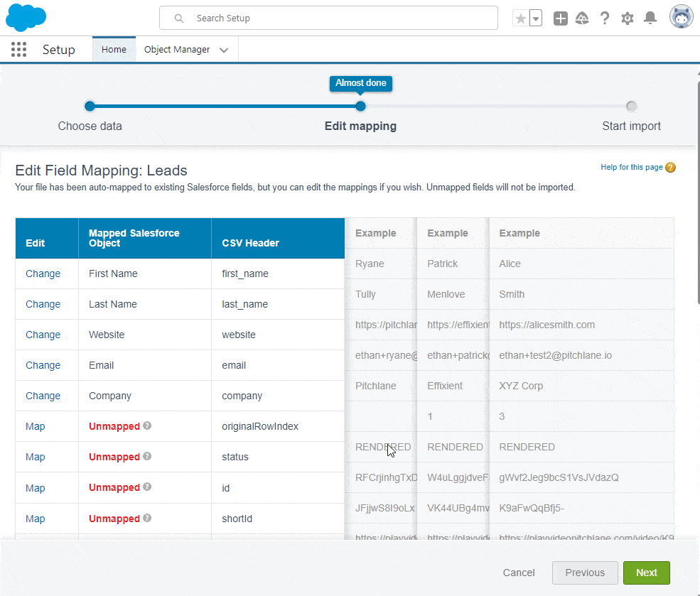Open the App Launcher grid icon
The image size is (700, 596).
18,50
